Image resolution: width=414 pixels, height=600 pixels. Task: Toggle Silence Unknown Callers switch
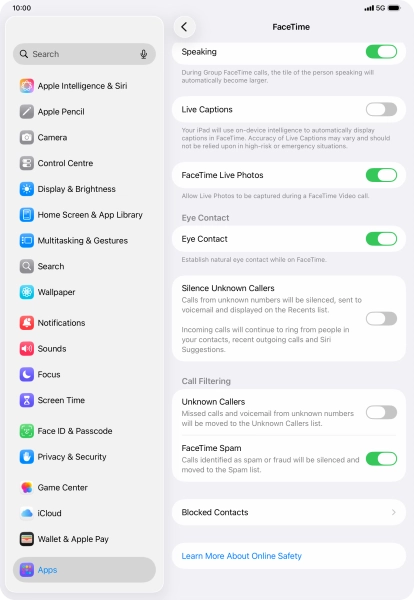click(x=381, y=318)
